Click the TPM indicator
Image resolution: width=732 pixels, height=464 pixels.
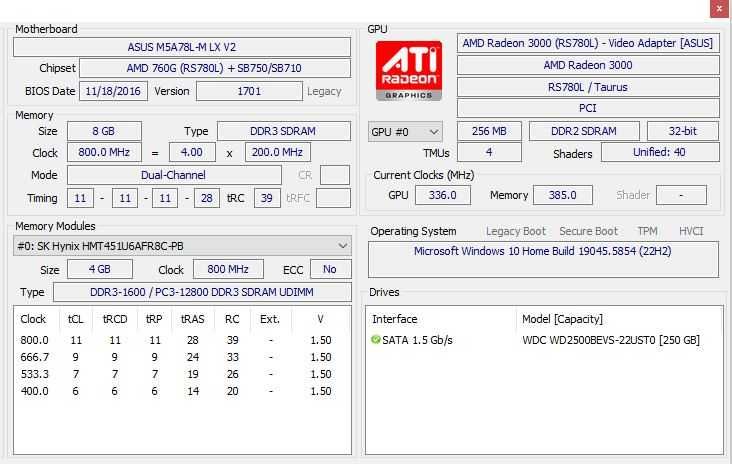(647, 232)
